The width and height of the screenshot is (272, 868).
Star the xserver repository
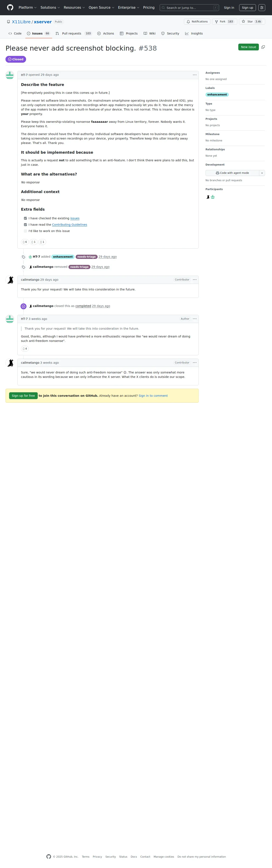click(252, 22)
